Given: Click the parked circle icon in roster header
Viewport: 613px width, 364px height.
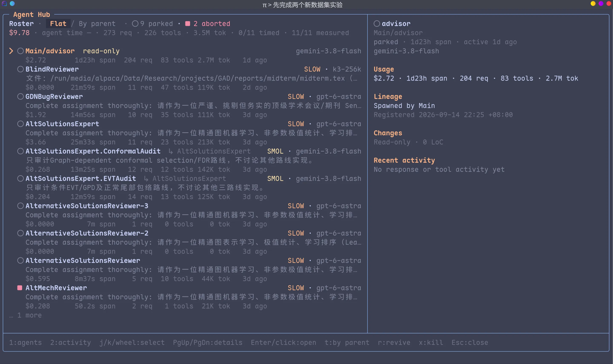Looking at the screenshot, I should point(135,24).
